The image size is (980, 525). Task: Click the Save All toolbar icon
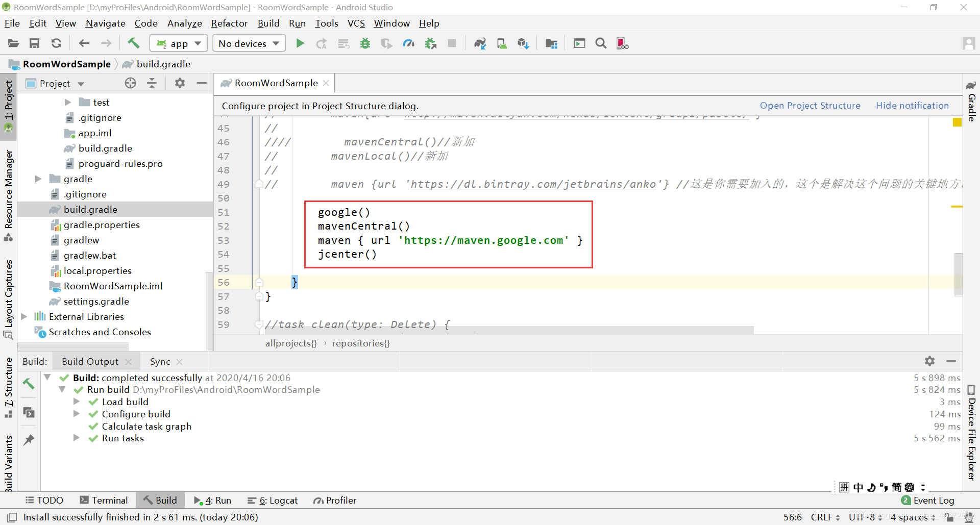(34, 43)
